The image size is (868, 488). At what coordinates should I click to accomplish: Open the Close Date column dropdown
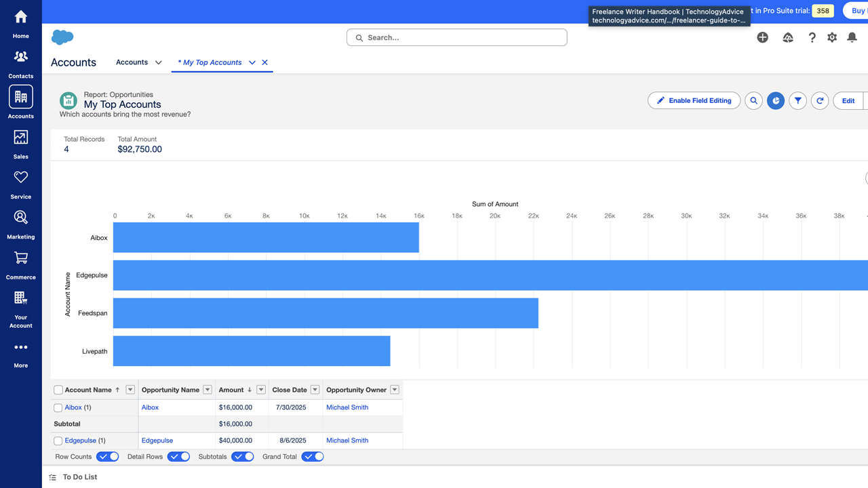(x=315, y=390)
